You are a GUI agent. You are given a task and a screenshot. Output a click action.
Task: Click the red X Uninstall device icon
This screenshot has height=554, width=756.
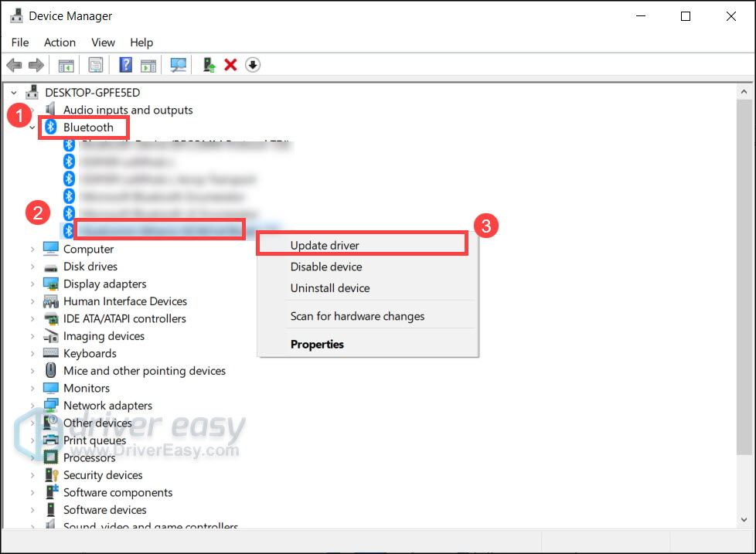pyautogui.click(x=230, y=66)
